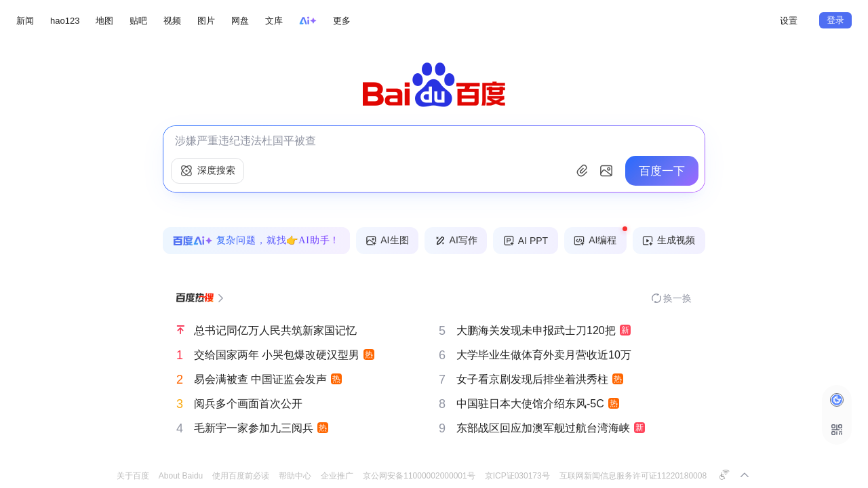Open 企业推广 footer link

pos(337,476)
